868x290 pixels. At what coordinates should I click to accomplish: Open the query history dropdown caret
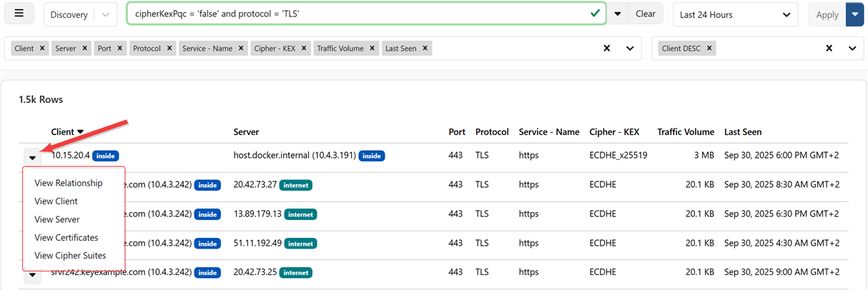618,14
